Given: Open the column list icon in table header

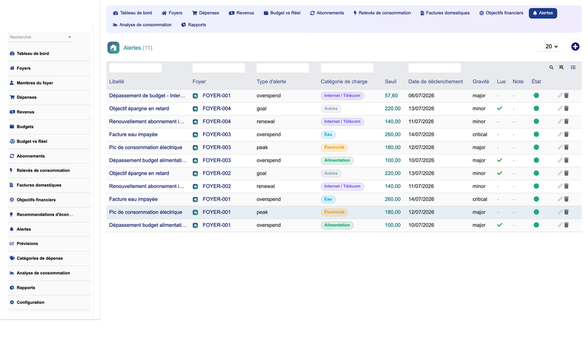Looking at the screenshot, I should [x=573, y=68].
